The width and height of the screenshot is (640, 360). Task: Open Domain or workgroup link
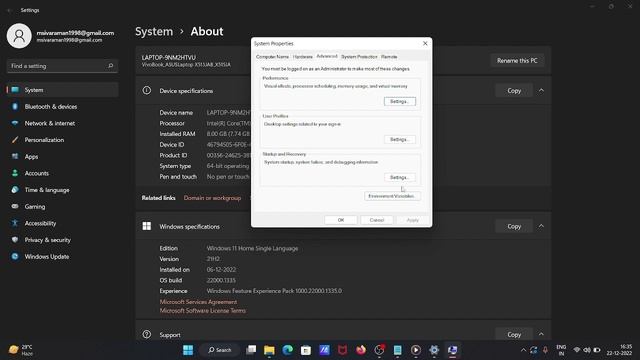pos(212,198)
